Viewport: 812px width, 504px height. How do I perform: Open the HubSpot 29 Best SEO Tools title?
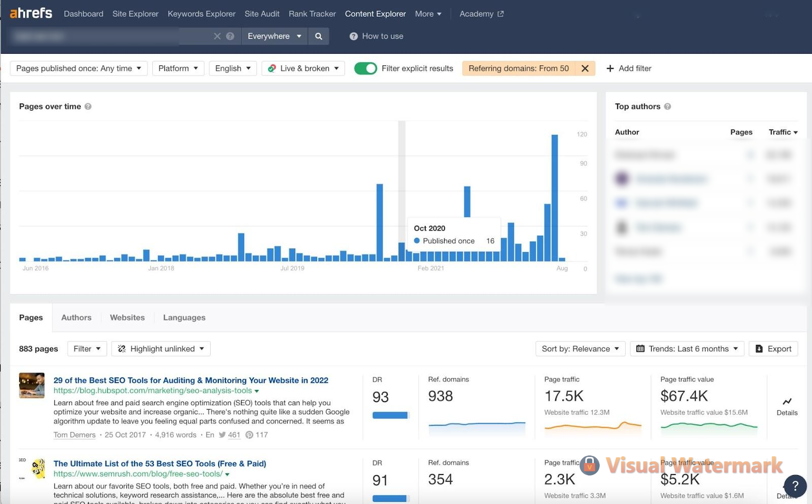[x=191, y=380]
